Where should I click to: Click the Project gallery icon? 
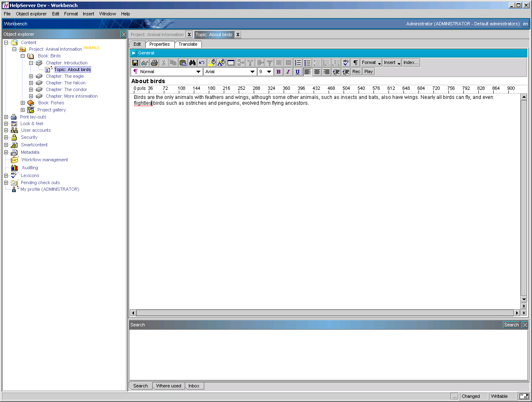pos(31,110)
